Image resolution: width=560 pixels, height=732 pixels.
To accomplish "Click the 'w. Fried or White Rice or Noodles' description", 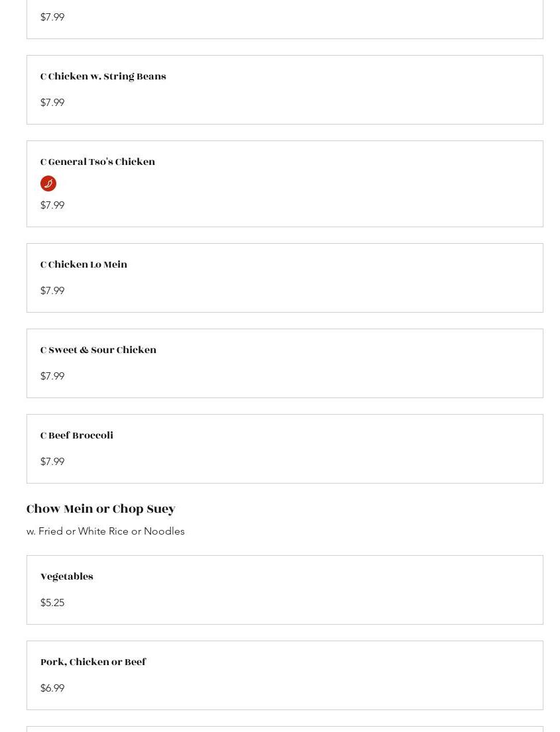I will 105,531.
